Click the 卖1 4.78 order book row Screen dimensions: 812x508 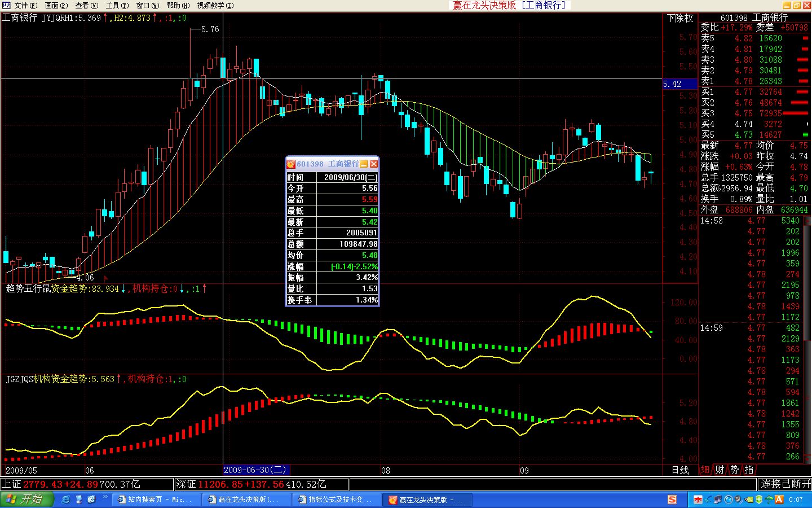754,81
